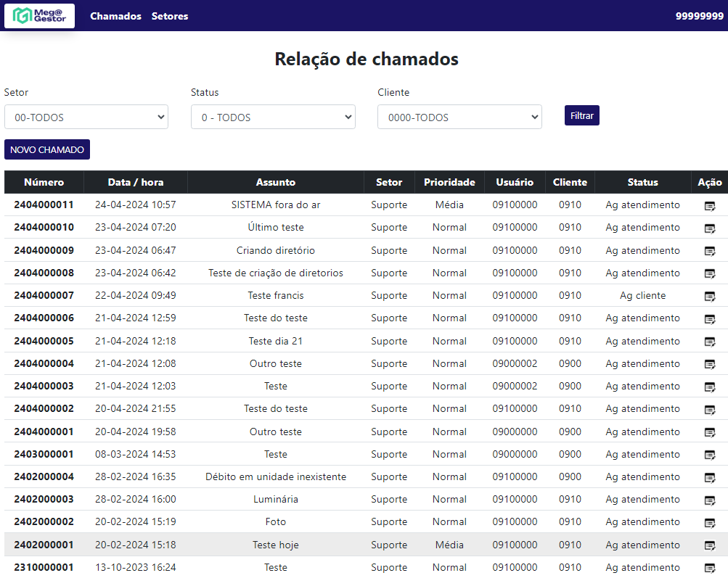This screenshot has height=586, width=728.
Task: Click the Meg@ Gestor logo
Action: click(x=39, y=16)
